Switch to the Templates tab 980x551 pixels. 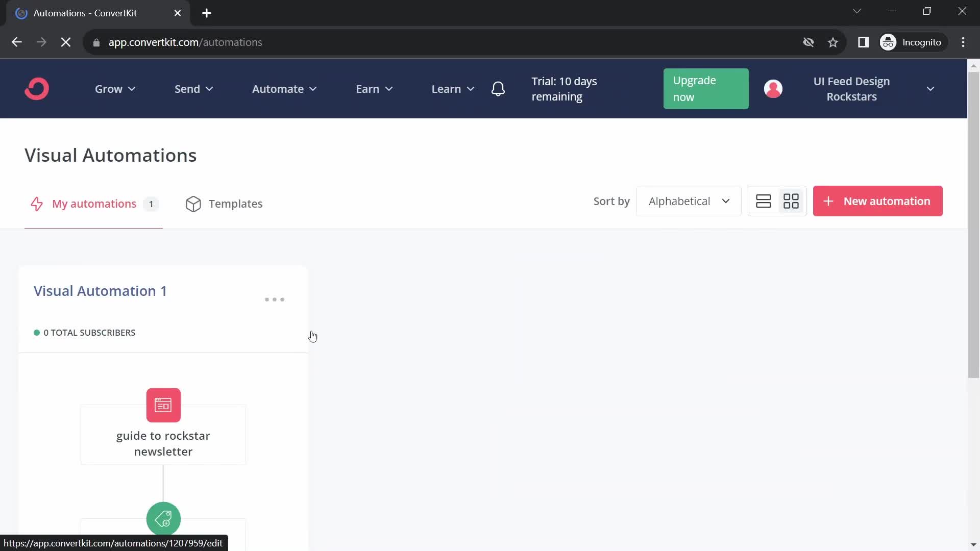click(225, 203)
